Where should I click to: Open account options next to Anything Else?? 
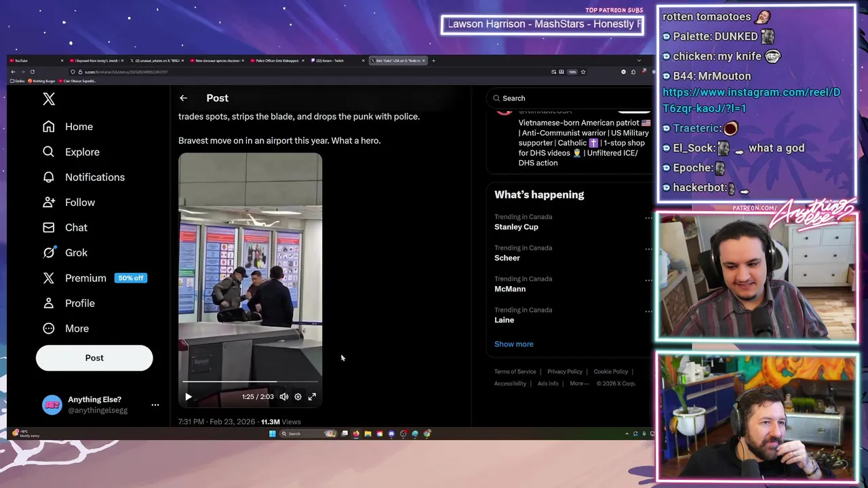pos(155,405)
